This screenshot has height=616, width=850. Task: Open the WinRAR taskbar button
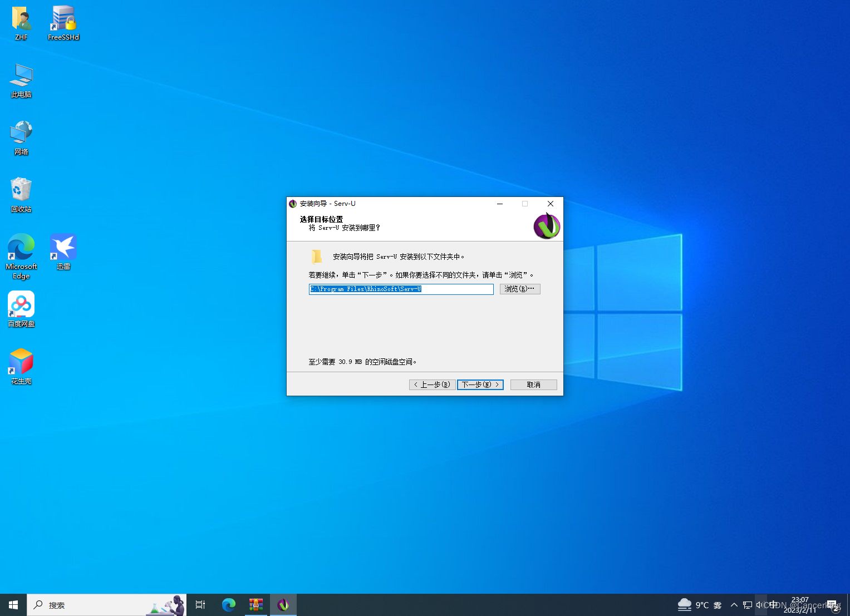click(x=256, y=605)
